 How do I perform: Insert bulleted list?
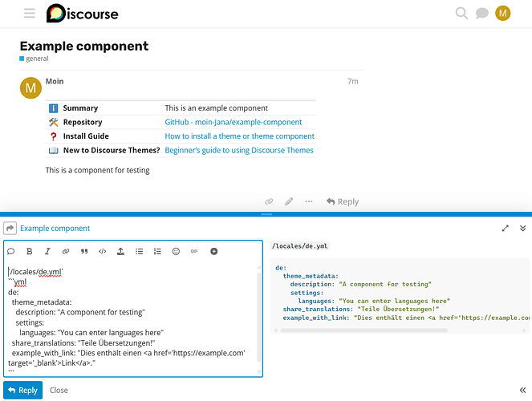point(139,251)
